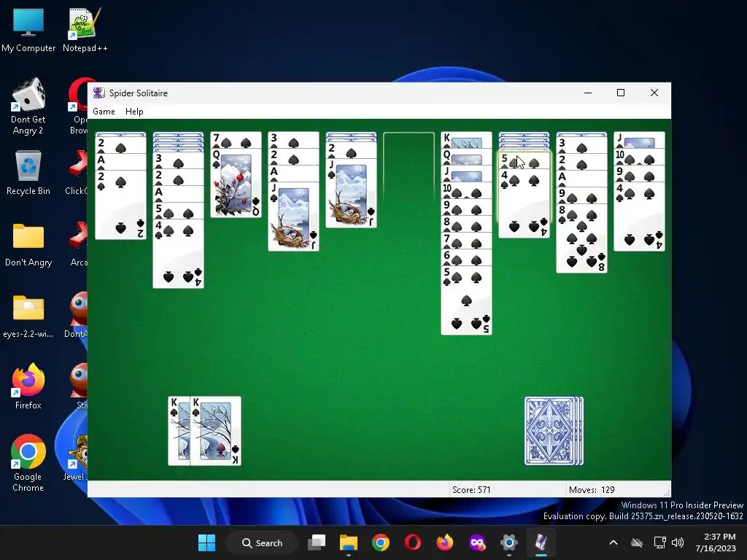
Task: Open the volume control in tray
Action: point(678,542)
